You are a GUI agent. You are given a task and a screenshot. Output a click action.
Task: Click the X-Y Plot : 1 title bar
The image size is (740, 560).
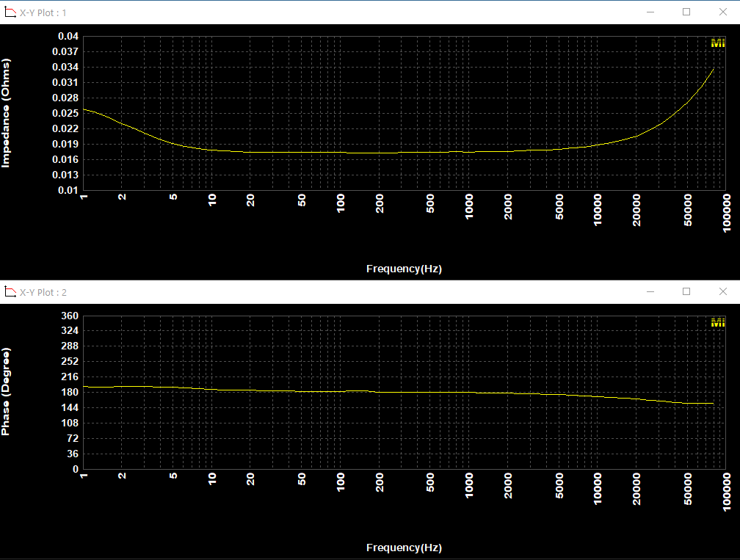pos(294,12)
